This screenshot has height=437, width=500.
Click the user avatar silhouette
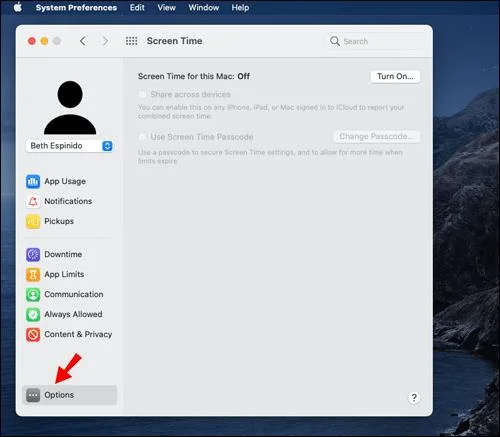pos(70,107)
